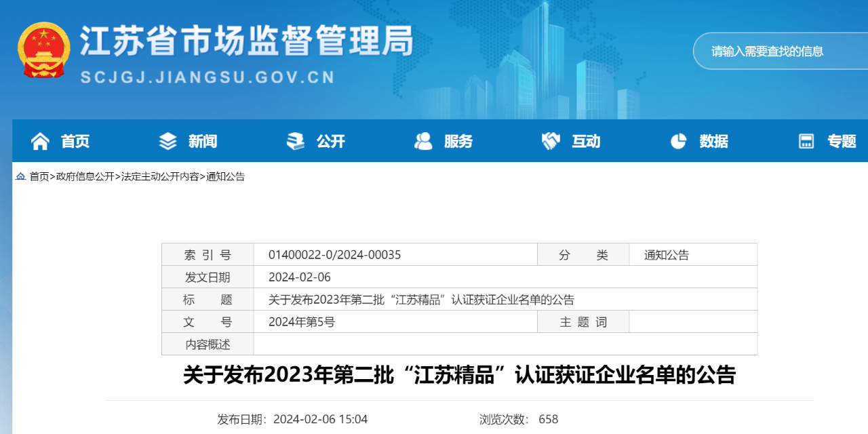The height and width of the screenshot is (434, 868).
Task: Open the 政府信息公开 breadcrumb link
Action: pos(85,176)
